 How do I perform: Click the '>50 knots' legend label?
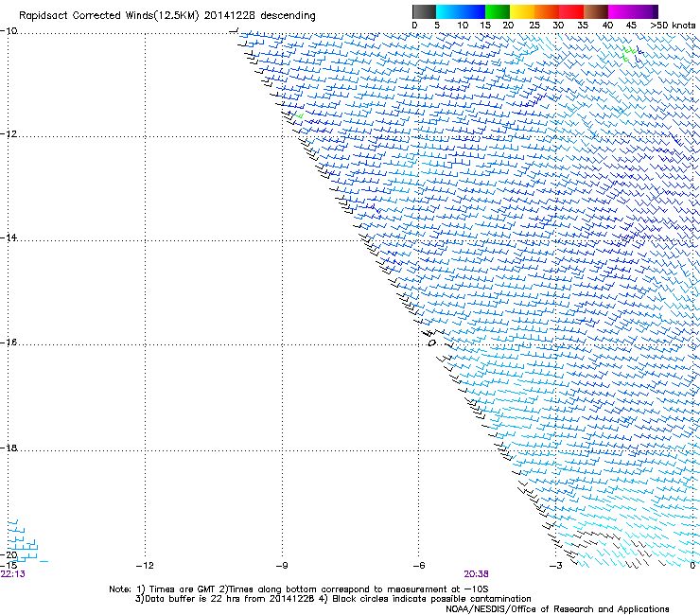point(673,26)
